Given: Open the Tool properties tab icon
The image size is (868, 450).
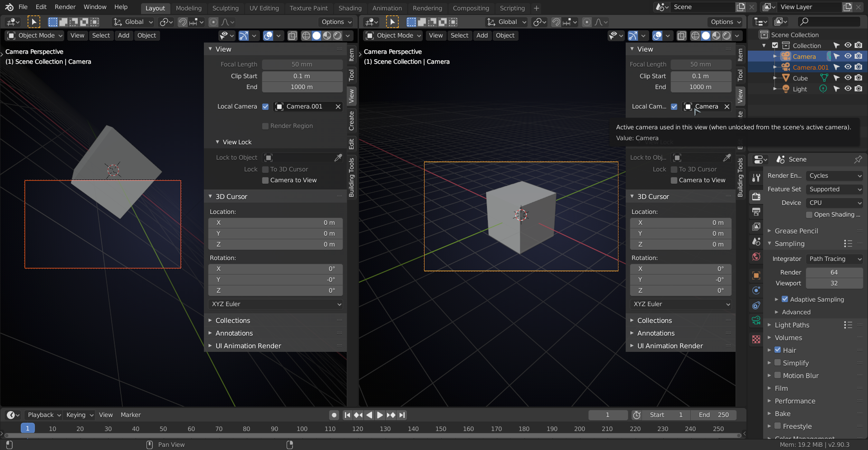Looking at the screenshot, I should (x=756, y=178).
